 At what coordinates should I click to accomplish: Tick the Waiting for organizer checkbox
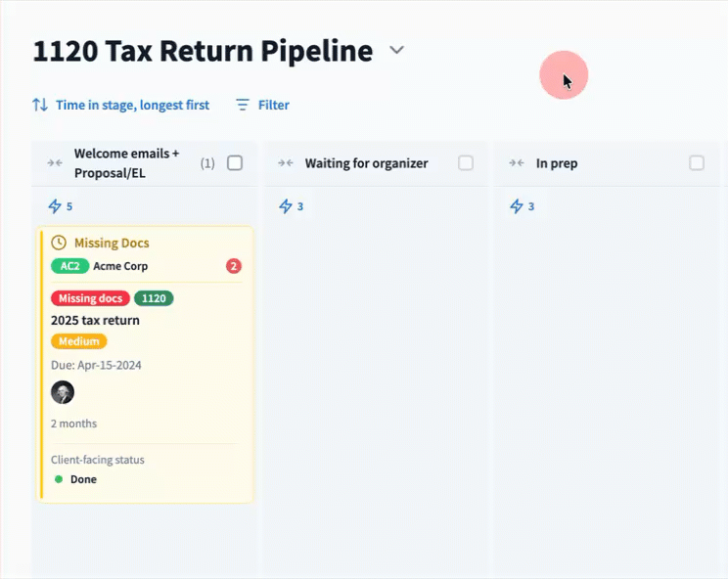[466, 163]
